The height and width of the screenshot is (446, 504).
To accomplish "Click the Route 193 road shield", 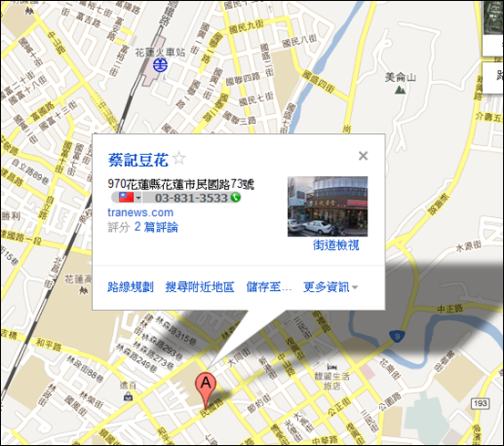I will (481, 403).
